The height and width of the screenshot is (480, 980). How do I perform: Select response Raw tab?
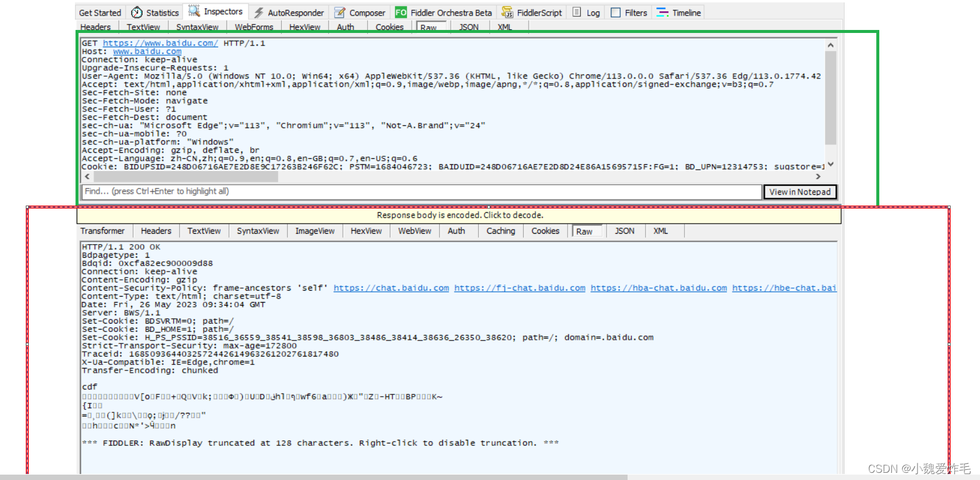[587, 232]
